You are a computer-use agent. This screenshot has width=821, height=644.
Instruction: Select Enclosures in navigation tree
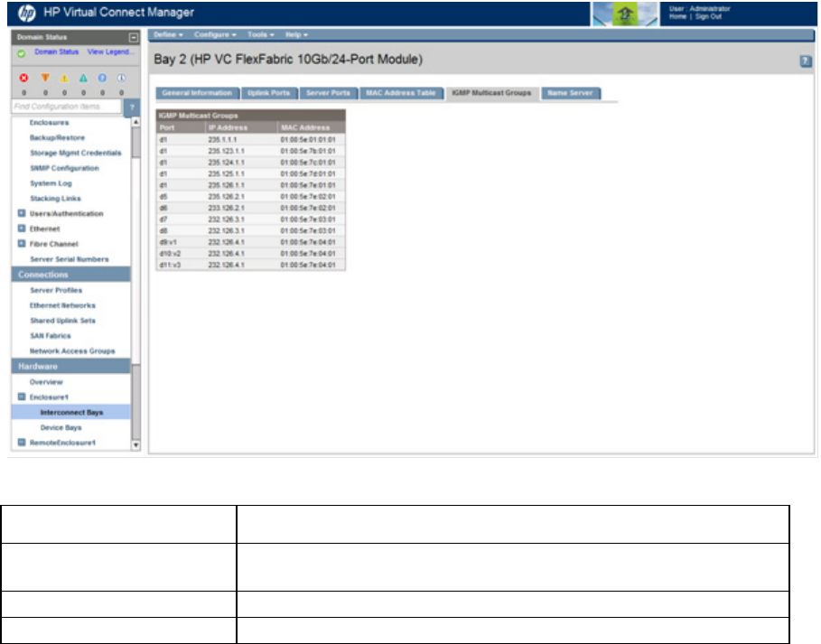click(x=49, y=123)
